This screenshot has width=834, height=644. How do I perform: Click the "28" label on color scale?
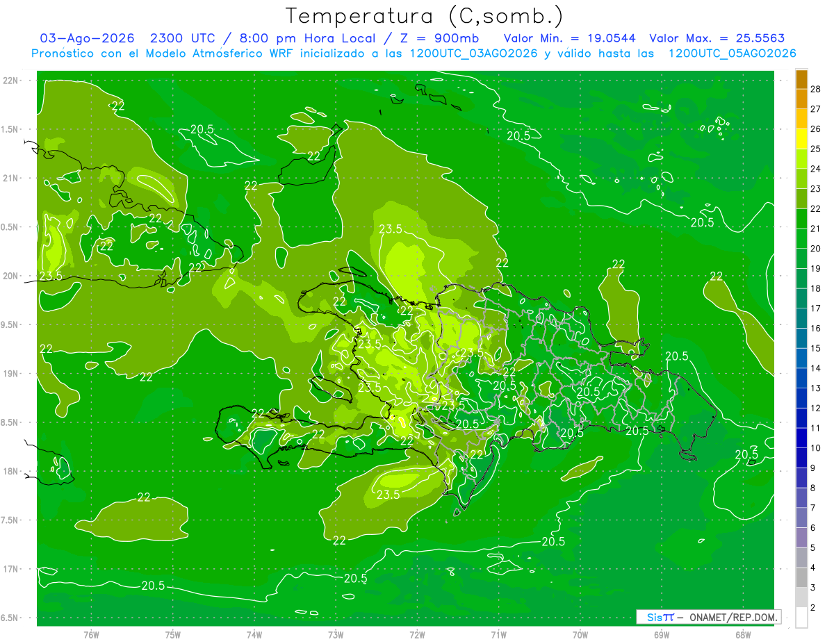click(816, 88)
